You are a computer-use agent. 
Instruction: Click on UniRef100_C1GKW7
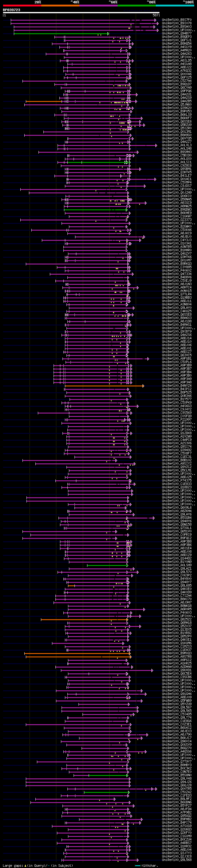[x=177, y=216]
